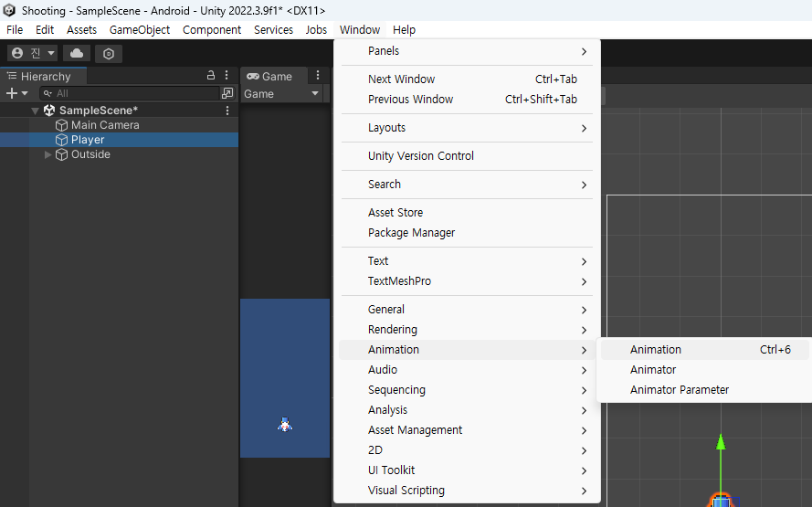Toggle the Hierarchy panel lock icon

pos(211,76)
